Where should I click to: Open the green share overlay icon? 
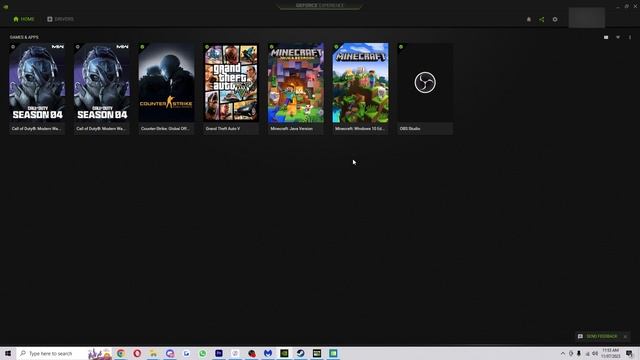point(542,19)
